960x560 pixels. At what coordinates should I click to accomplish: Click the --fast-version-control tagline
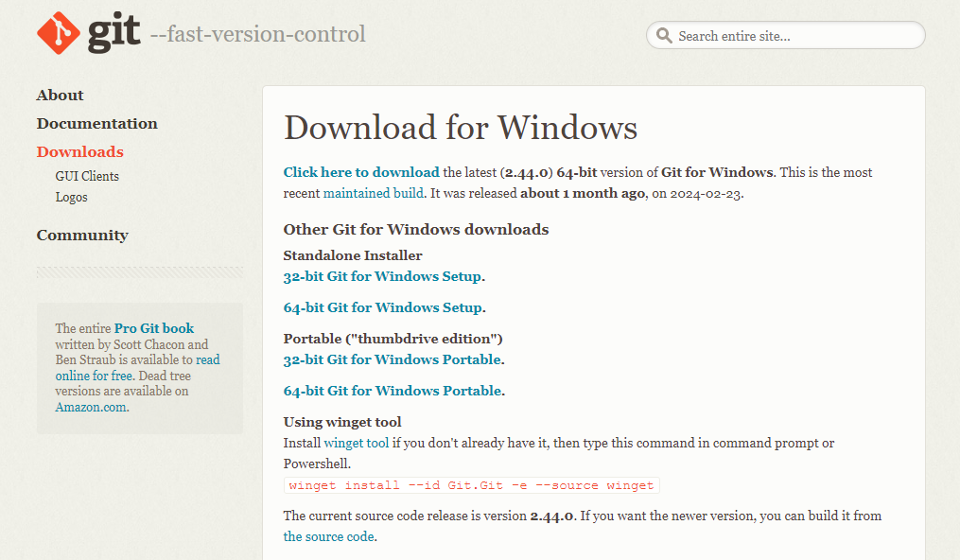click(258, 34)
